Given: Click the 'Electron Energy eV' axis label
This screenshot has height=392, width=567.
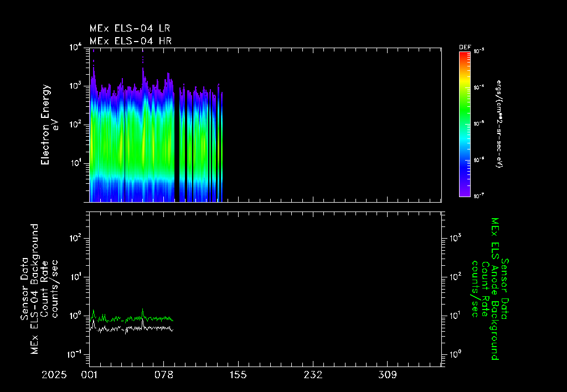Looking at the screenshot, I should (49, 125).
